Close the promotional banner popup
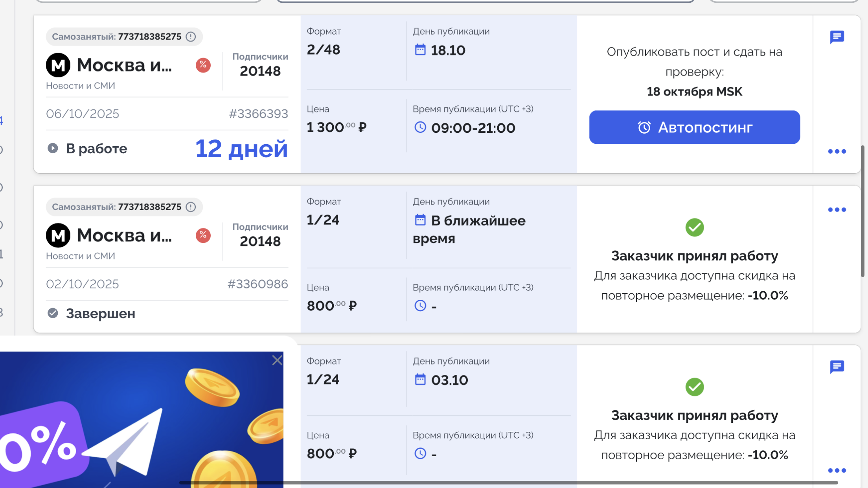This screenshot has width=868, height=488. [x=277, y=360]
